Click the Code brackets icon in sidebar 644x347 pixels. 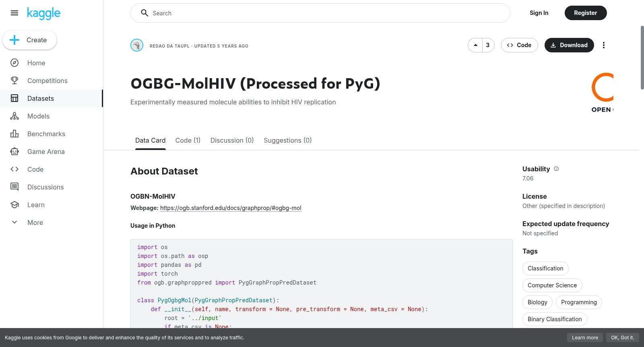(14, 169)
